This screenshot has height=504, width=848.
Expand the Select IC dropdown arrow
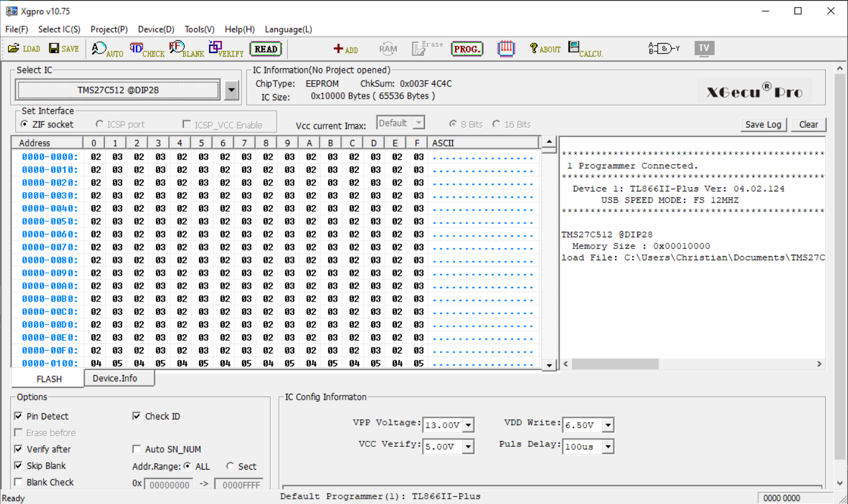[x=231, y=90]
